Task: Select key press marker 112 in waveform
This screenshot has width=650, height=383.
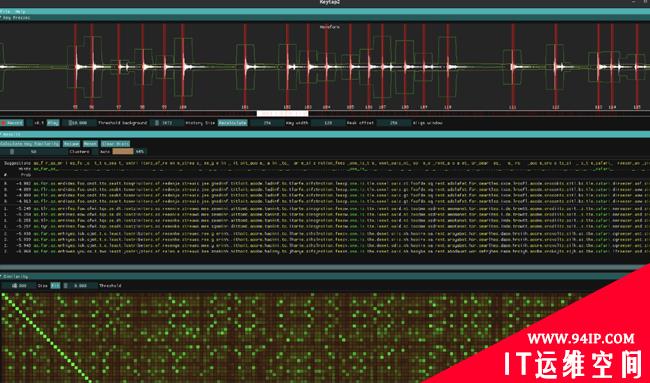Action: click(x=555, y=66)
